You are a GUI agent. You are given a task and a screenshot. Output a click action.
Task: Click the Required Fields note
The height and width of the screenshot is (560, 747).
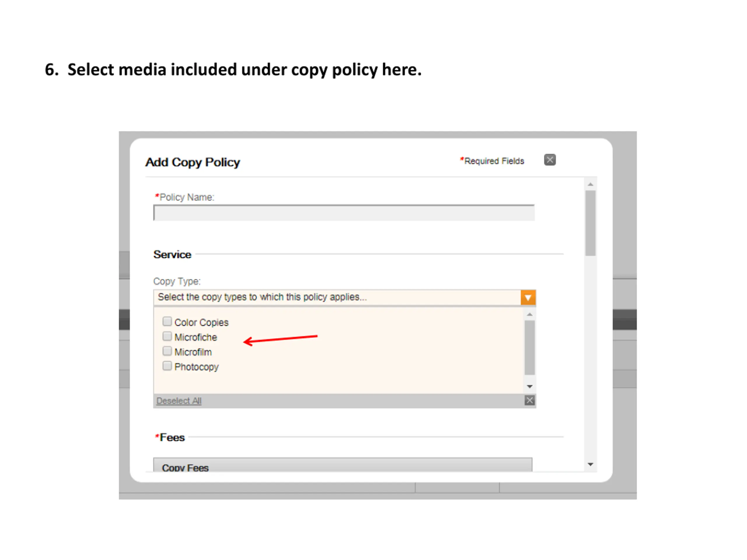(x=492, y=161)
